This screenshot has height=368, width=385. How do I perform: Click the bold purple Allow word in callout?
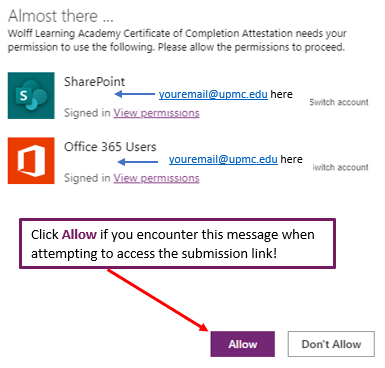[79, 234]
